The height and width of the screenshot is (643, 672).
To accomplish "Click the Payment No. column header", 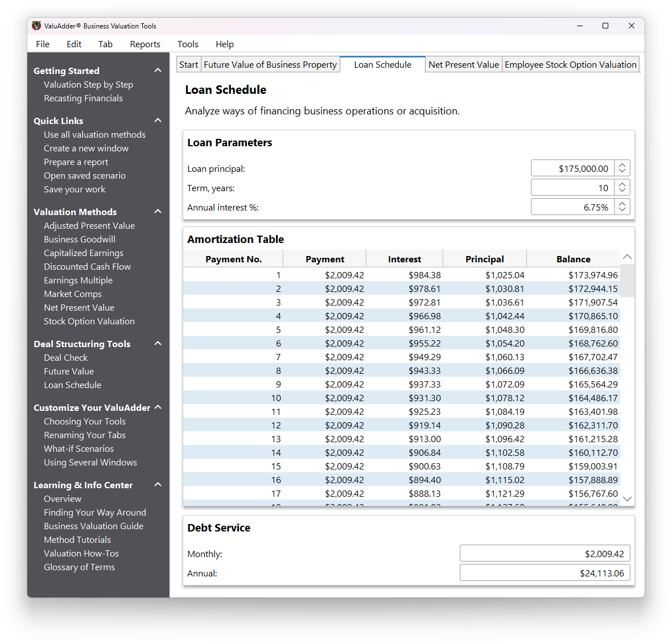I will pyautogui.click(x=233, y=259).
